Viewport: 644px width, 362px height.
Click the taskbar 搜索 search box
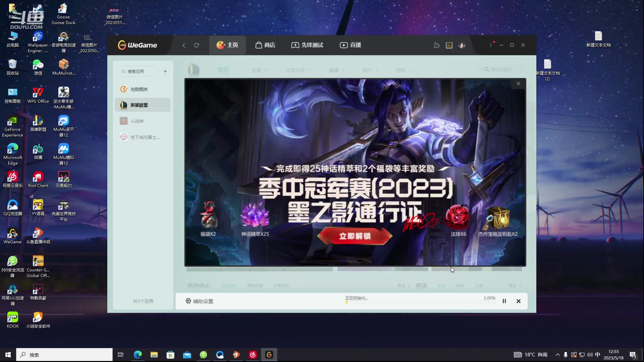[x=64, y=355]
